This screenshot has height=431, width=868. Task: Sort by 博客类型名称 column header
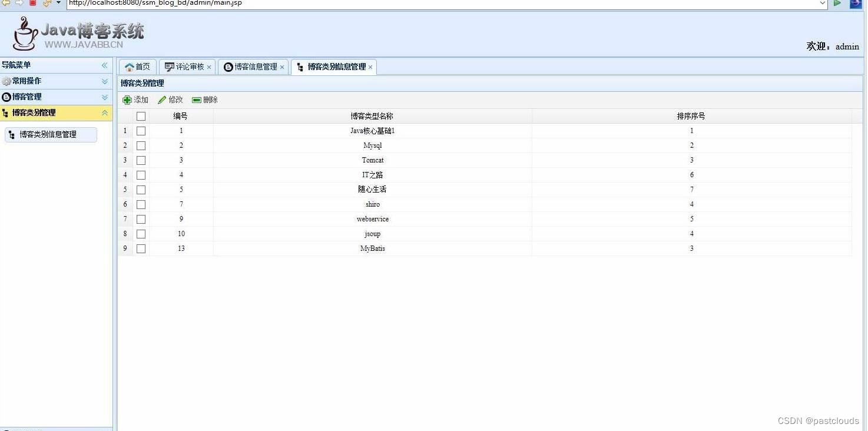coord(372,117)
